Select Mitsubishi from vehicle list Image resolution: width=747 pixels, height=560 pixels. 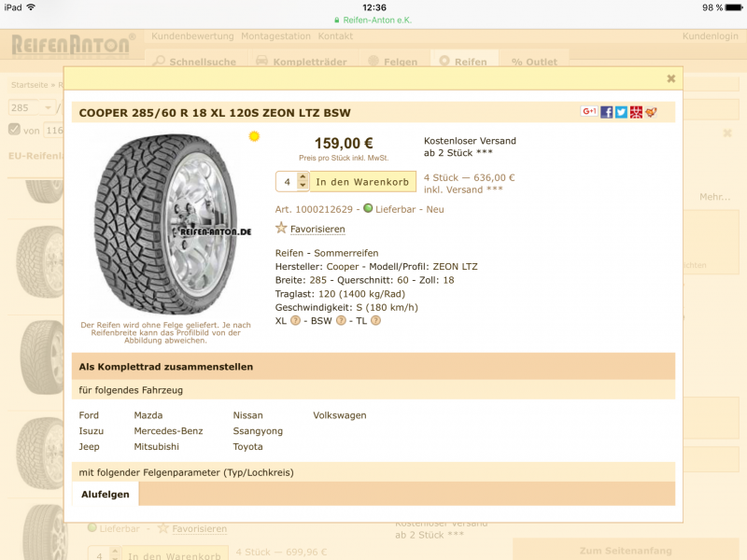click(x=156, y=447)
